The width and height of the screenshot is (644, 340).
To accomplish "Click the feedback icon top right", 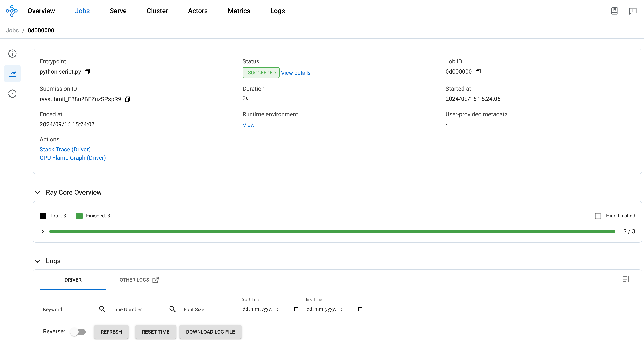I will point(633,11).
